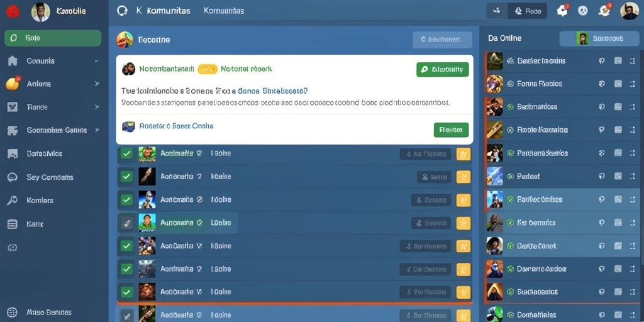
Task: Click the chat bubble icon of Sey Comdalts
Action: (x=13, y=177)
